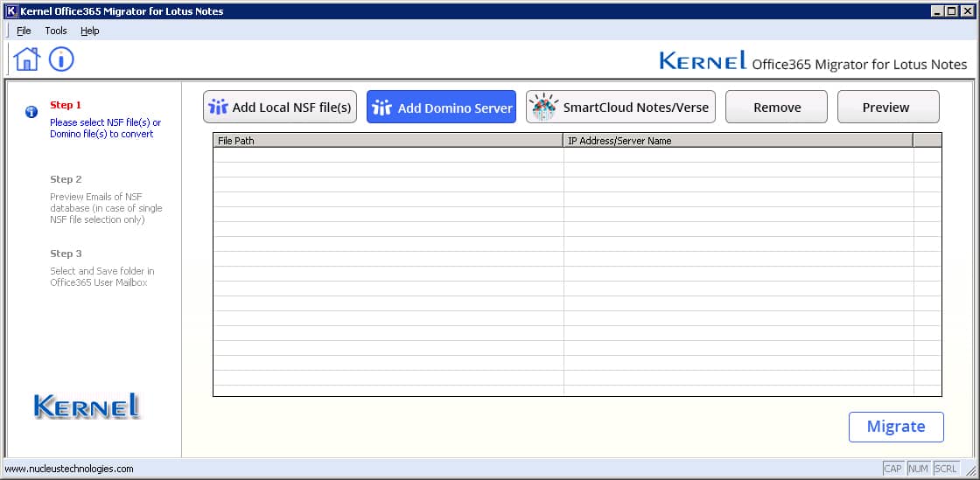
Task: Click the blue Step 1 info bullet
Action: [x=31, y=112]
